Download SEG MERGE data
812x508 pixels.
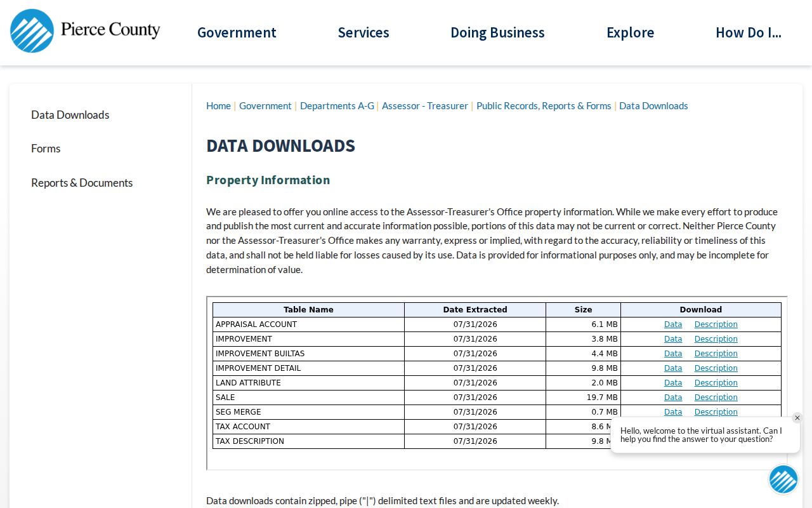coord(673,412)
